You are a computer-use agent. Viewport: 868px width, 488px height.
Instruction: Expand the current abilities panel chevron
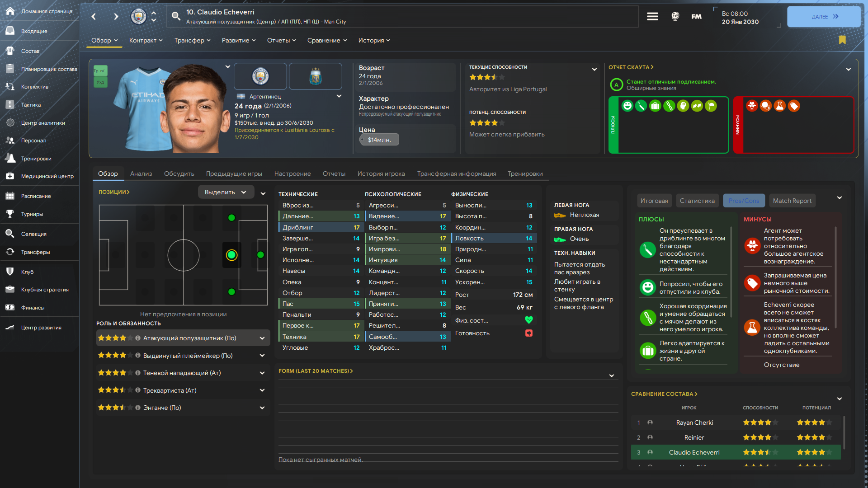[x=594, y=69]
